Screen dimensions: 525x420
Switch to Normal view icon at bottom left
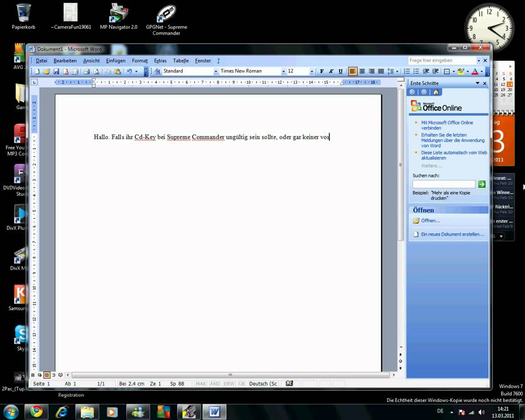point(33,374)
